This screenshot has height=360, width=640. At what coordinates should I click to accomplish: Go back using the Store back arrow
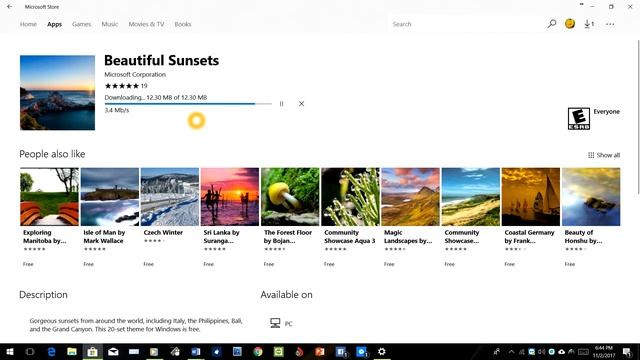pyautogui.click(x=9, y=7)
